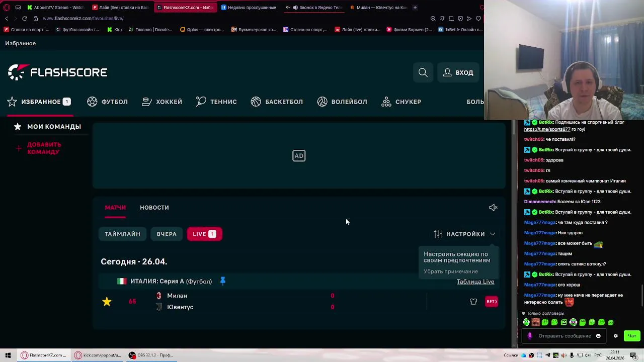Screen dimensions: 644x362
Task: Open emoji picker in chat input
Action: coord(598,336)
